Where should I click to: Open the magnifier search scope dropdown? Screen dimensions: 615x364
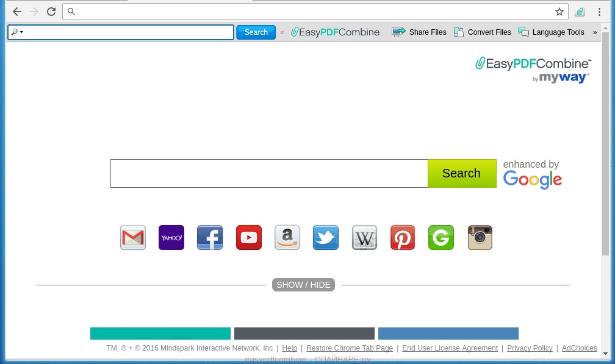coord(17,32)
